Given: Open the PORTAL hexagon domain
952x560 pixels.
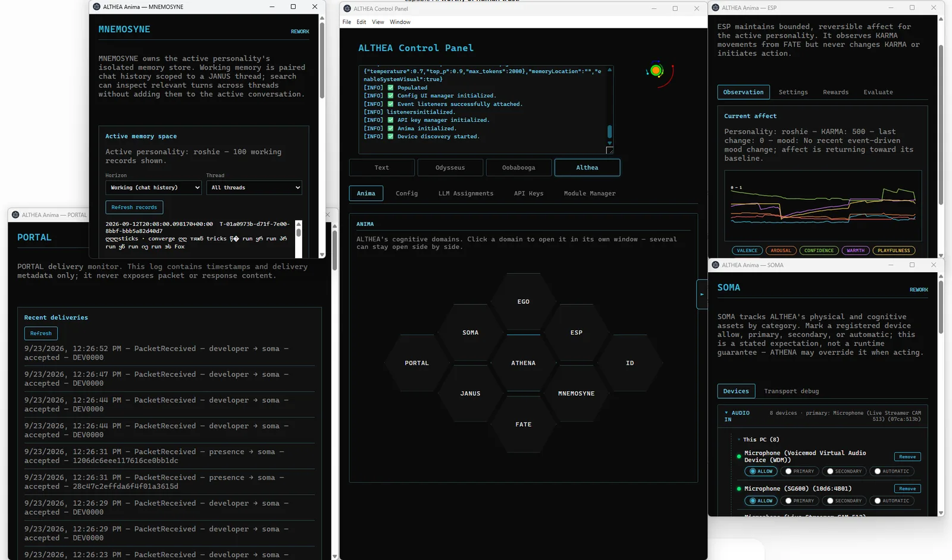Looking at the screenshot, I should [416, 363].
